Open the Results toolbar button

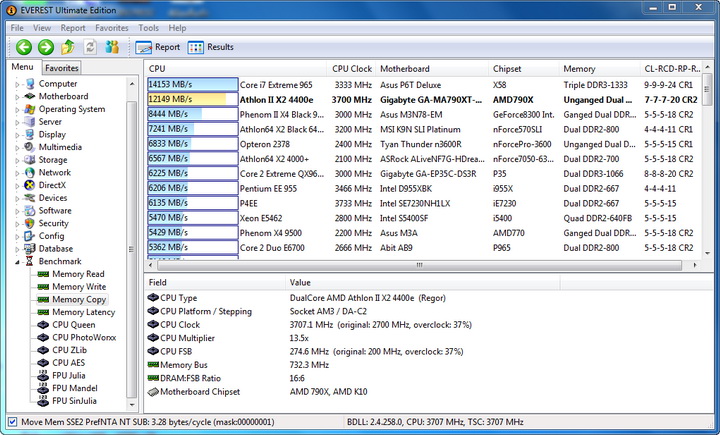click(x=211, y=47)
